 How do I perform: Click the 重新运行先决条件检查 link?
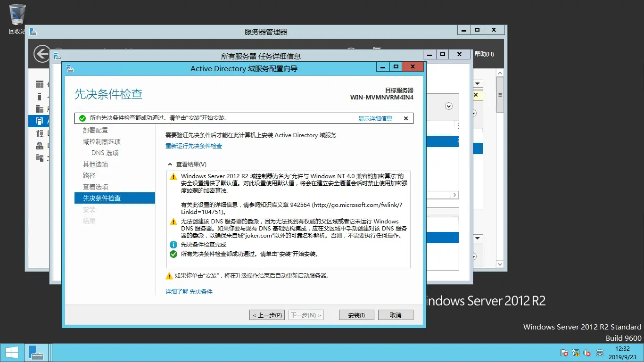click(194, 146)
